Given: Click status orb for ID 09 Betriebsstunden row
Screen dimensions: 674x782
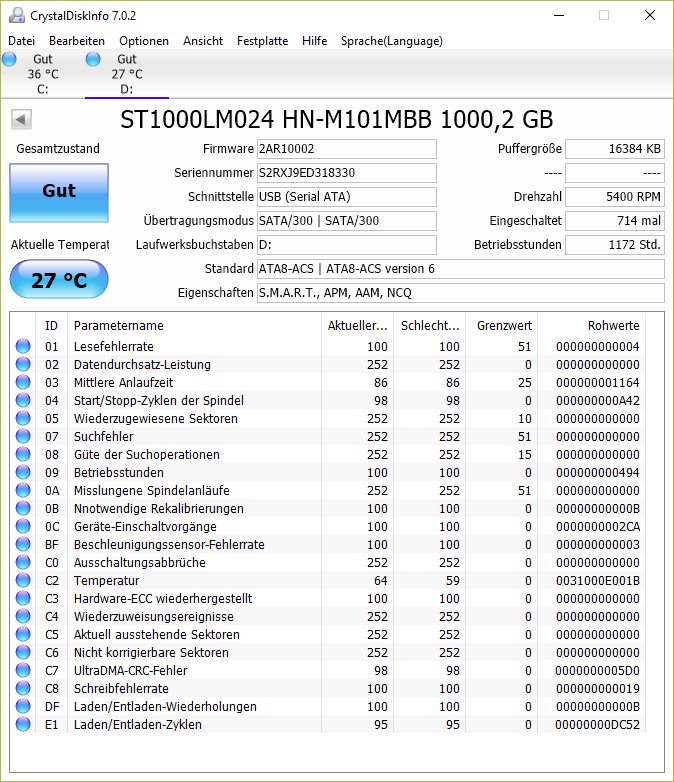Looking at the screenshot, I should click(x=23, y=472).
